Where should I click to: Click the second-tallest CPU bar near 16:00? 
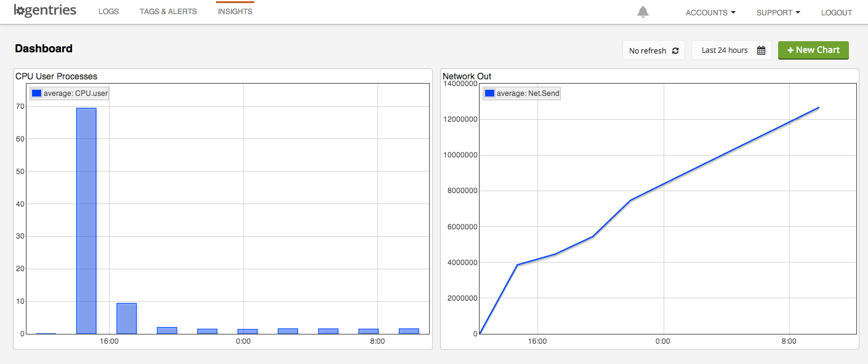coord(126,318)
